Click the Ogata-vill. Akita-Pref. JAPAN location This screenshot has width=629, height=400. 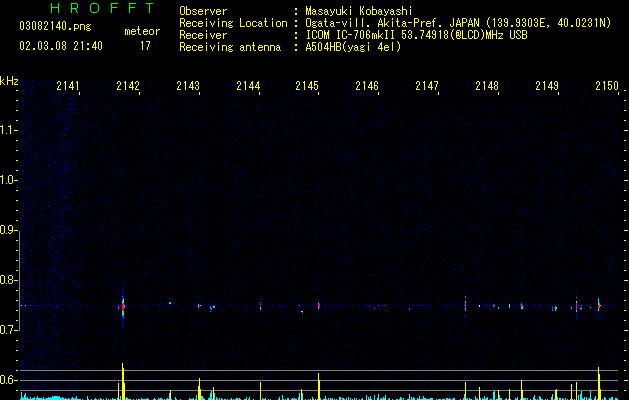[x=458, y=23]
